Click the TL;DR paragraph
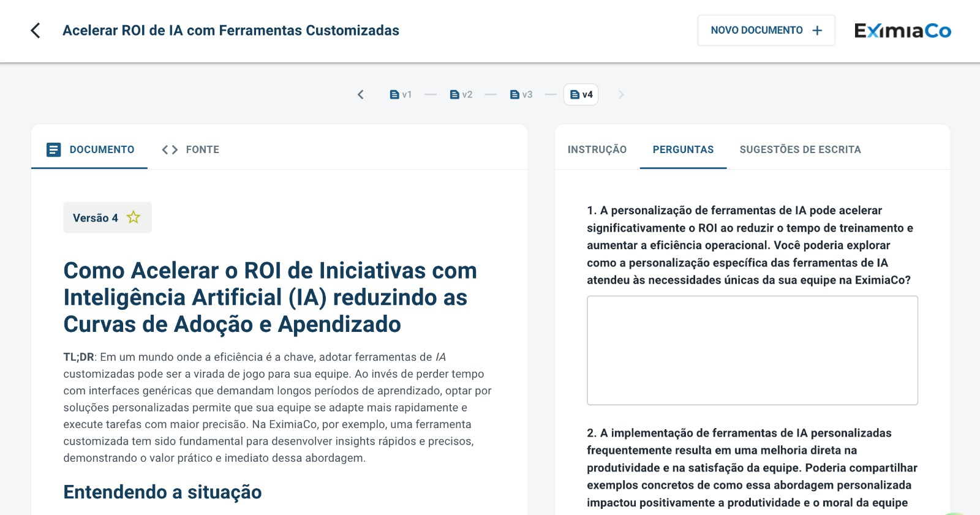 277,407
